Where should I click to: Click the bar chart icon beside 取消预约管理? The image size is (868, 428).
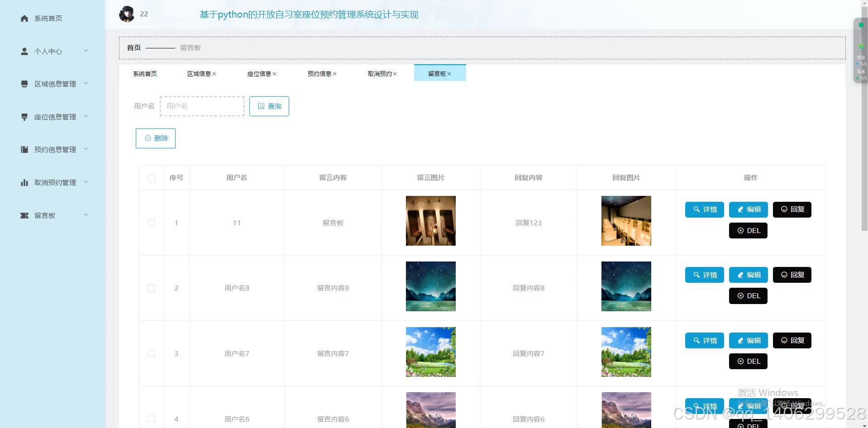(x=24, y=182)
